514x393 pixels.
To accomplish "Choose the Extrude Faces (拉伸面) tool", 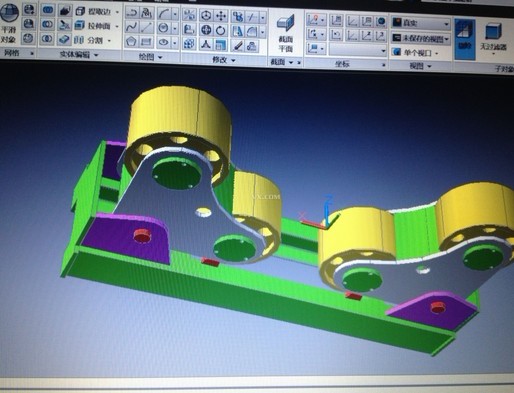I will (93, 26).
